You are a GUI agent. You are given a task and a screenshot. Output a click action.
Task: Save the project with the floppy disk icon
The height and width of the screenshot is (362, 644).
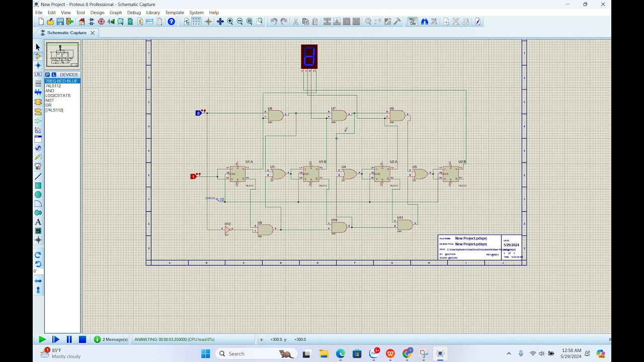pos(60,22)
